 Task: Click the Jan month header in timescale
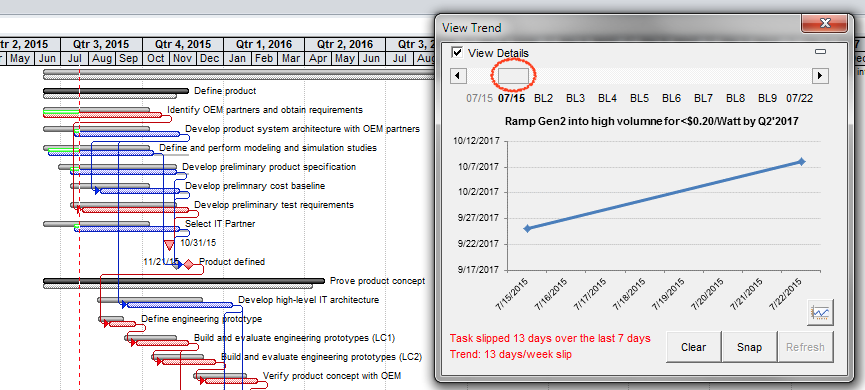click(x=237, y=58)
